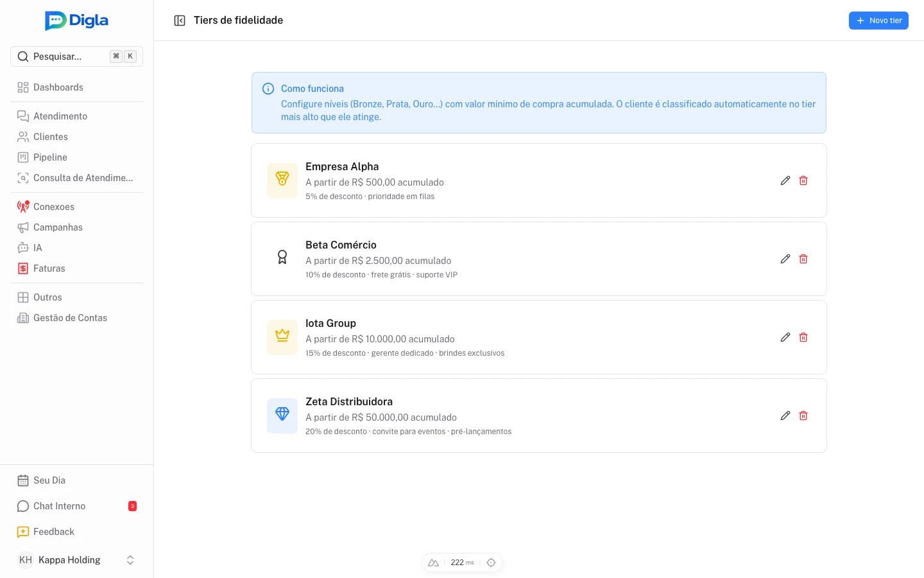Open Gestão de Contas
The image size is (924, 578).
tap(77, 318)
